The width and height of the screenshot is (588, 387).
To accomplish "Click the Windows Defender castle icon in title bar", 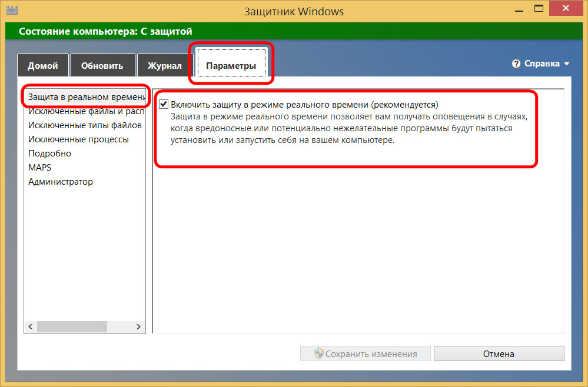I will point(12,10).
